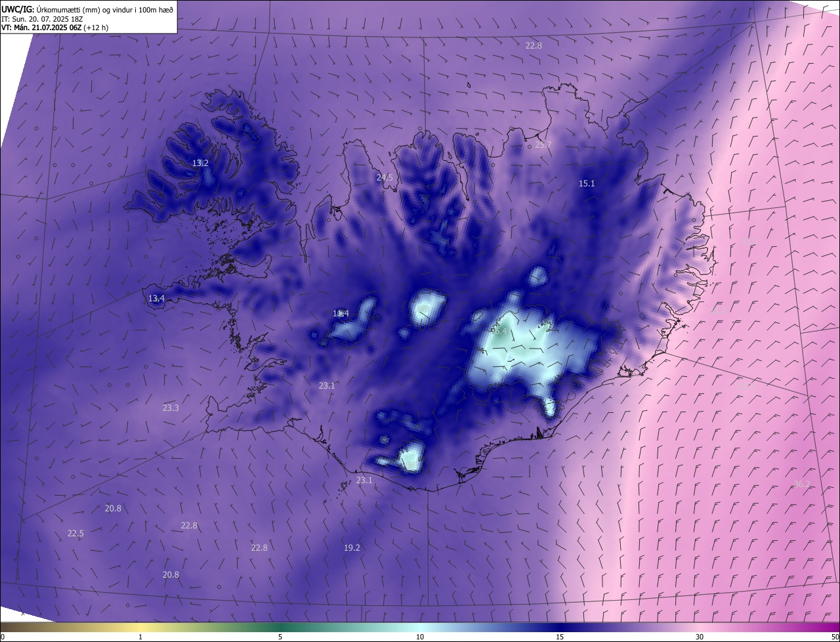Click the 25.7 value label
This screenshot has height=642, width=840.
click(x=543, y=144)
